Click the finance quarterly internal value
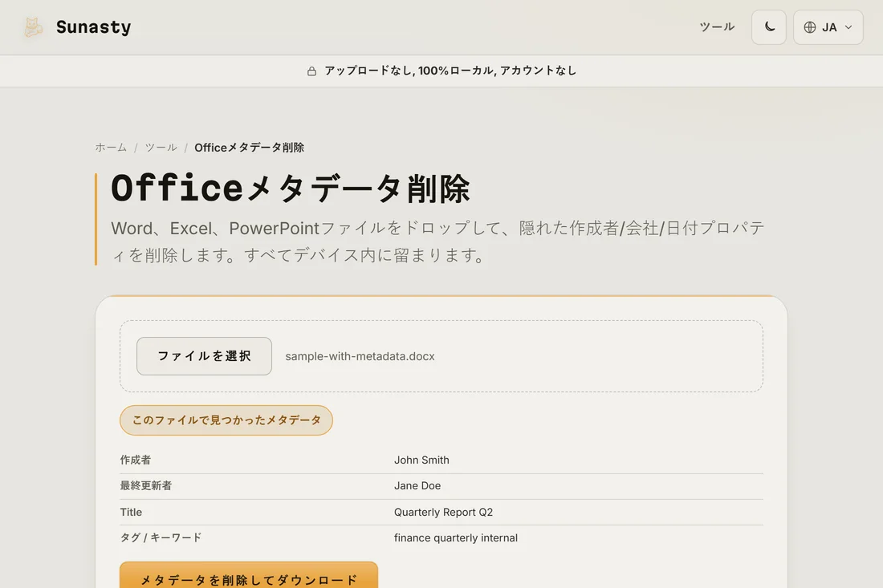The width and height of the screenshot is (883, 588). click(x=456, y=538)
